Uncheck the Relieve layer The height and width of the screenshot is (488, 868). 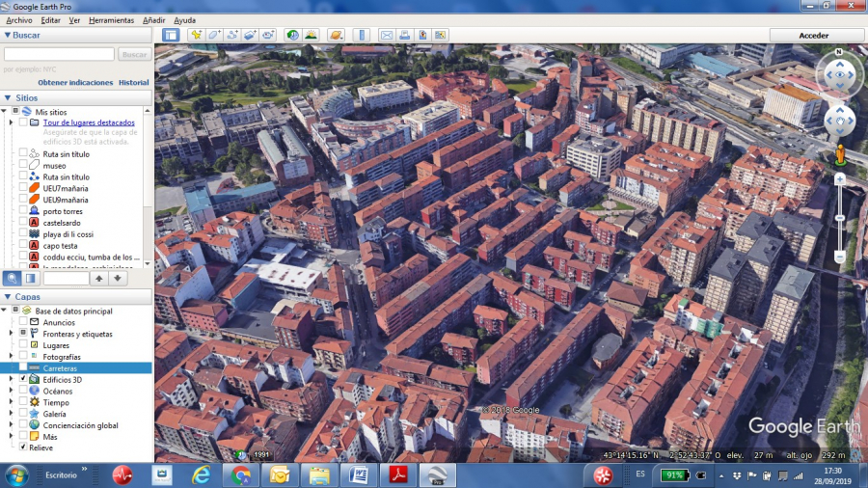[23, 447]
